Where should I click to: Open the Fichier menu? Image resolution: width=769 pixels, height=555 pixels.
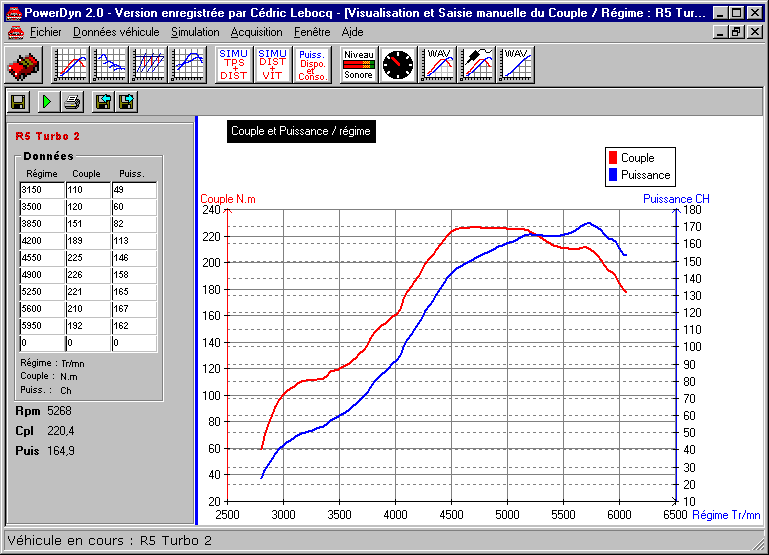pos(45,32)
